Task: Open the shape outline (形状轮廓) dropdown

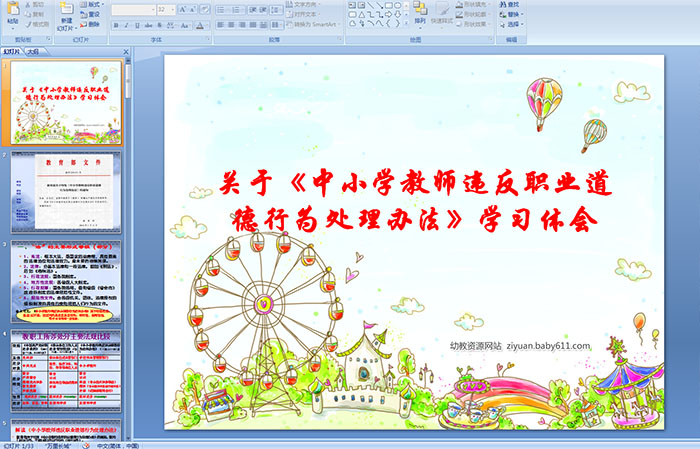Action: pyautogui.click(x=474, y=14)
